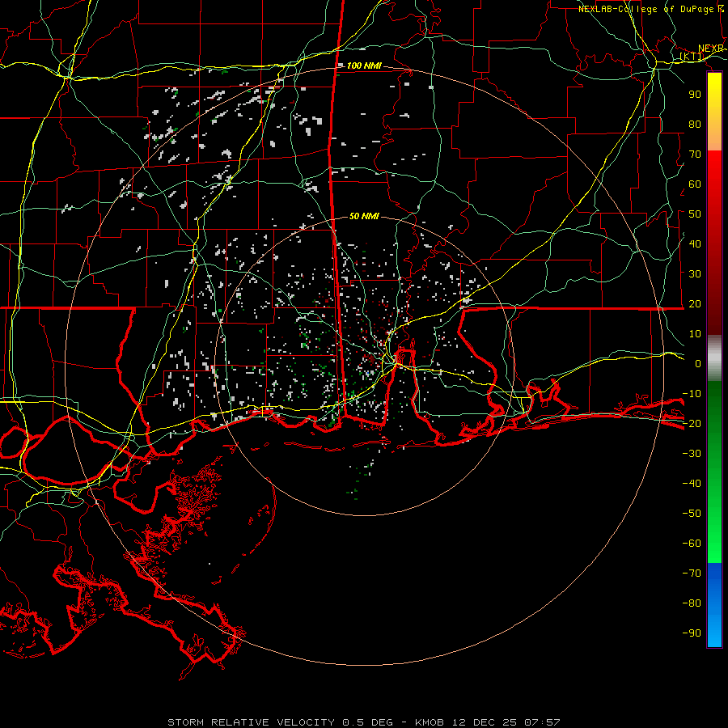Pick the gray zero-velocity segment of color bar
Screen dimensions: 728x728
714,358
